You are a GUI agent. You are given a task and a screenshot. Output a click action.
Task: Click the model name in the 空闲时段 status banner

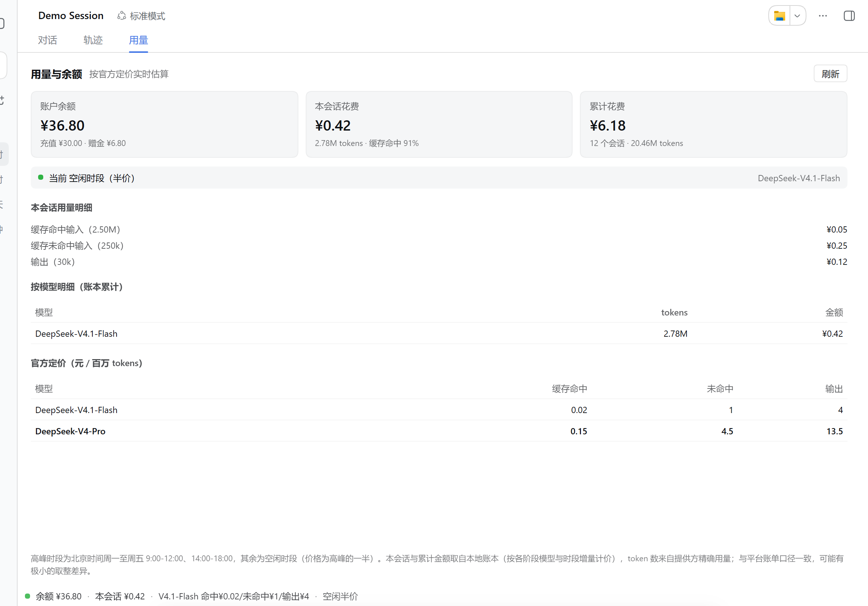coord(798,178)
